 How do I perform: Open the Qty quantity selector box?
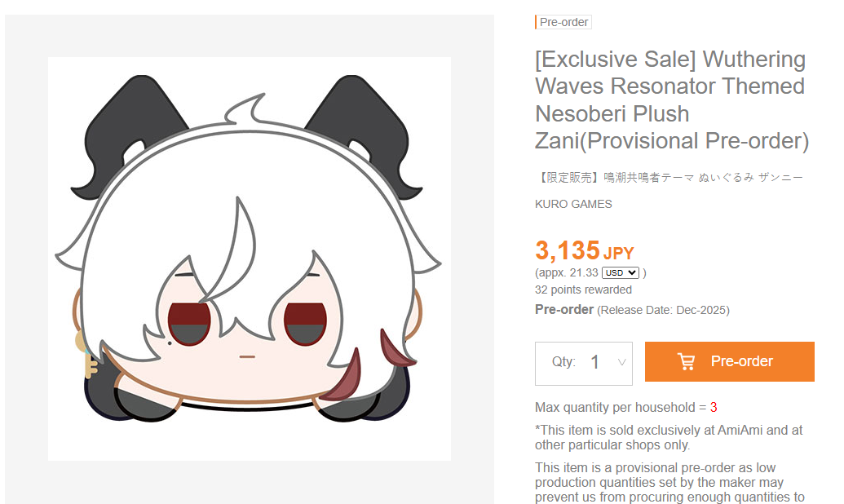[x=584, y=364]
